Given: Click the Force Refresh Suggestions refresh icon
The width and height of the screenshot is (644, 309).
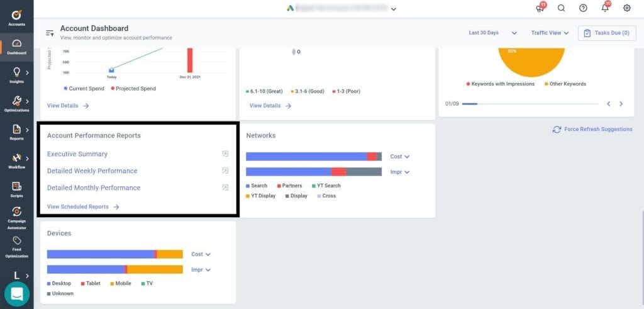Looking at the screenshot, I should click(557, 130).
